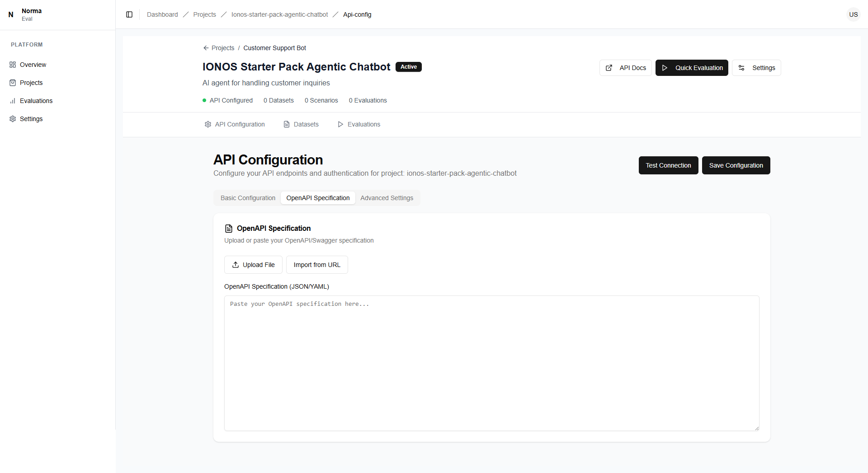Click the file icon beside OpenAPI Specification heading
Image resolution: width=868 pixels, height=473 pixels.
[x=228, y=228]
